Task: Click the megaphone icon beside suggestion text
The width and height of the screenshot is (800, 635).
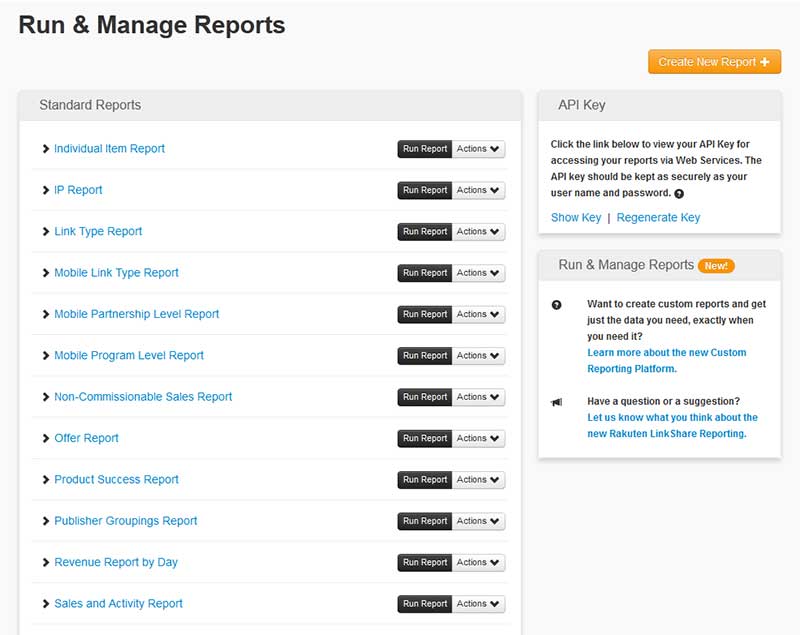Action: (557, 402)
